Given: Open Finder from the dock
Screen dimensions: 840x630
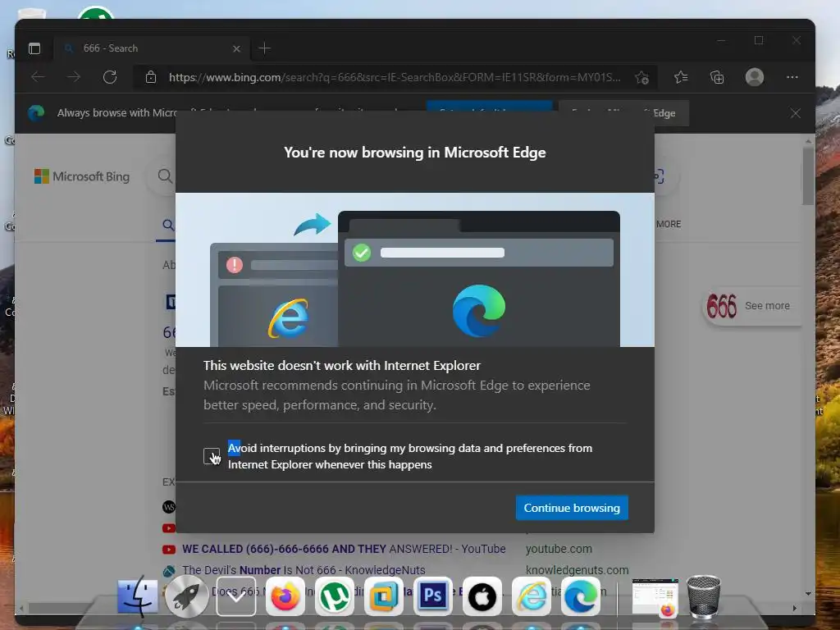Looking at the screenshot, I should click(x=138, y=596).
